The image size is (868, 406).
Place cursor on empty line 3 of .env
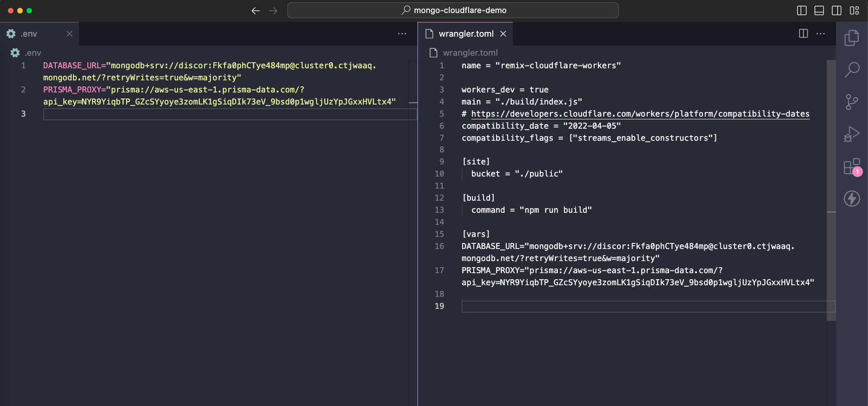tap(230, 114)
